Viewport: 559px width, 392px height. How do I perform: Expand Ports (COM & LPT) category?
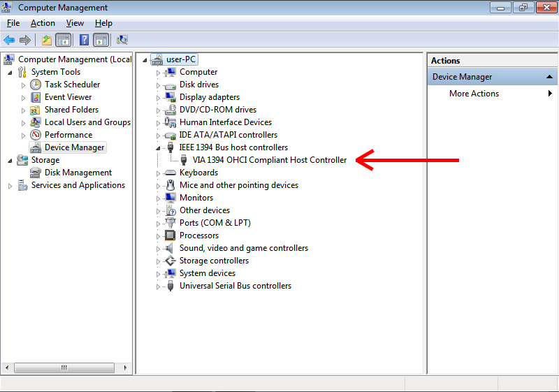158,224
